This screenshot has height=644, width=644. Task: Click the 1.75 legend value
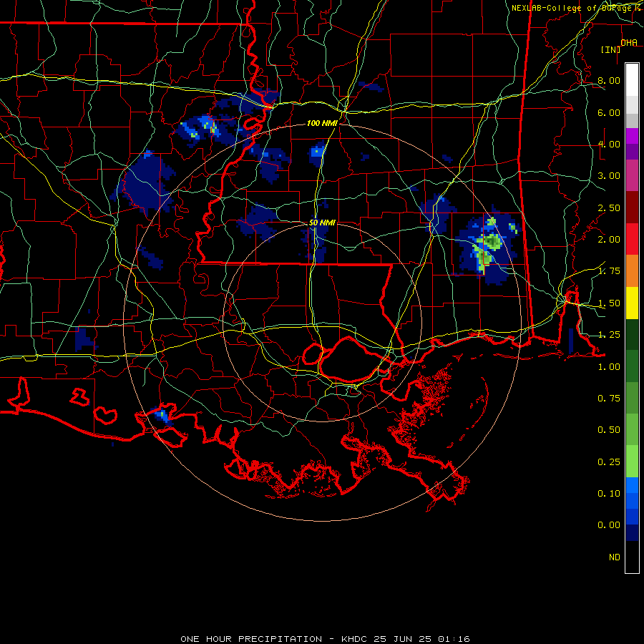coord(609,271)
